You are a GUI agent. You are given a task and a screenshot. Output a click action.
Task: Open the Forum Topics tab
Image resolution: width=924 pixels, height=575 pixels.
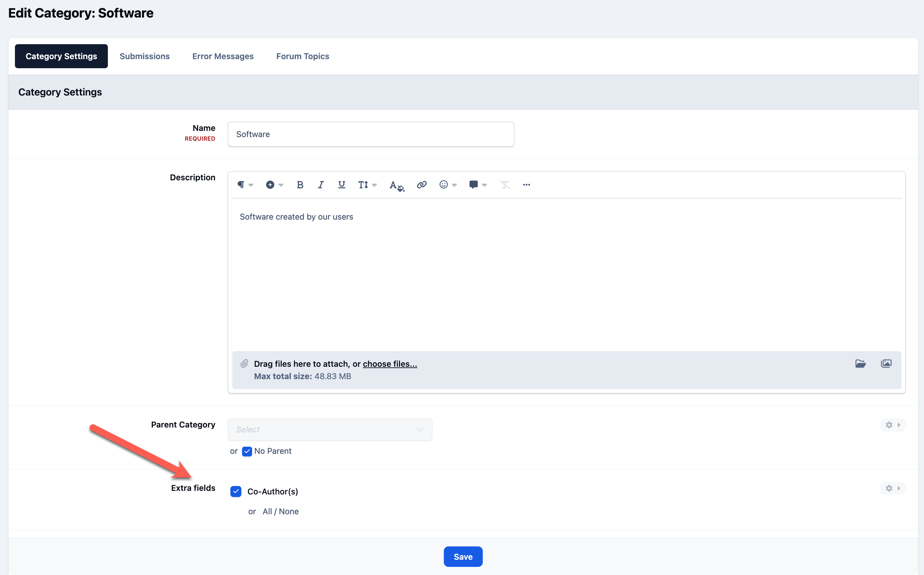(302, 56)
